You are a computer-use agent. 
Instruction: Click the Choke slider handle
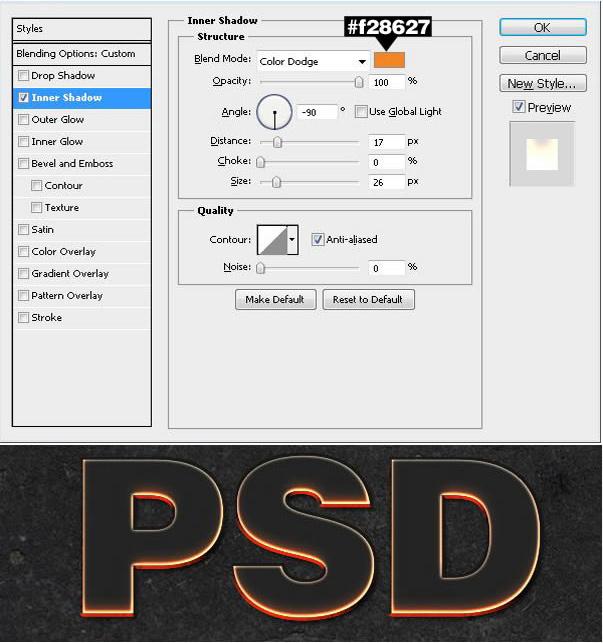[x=260, y=162]
